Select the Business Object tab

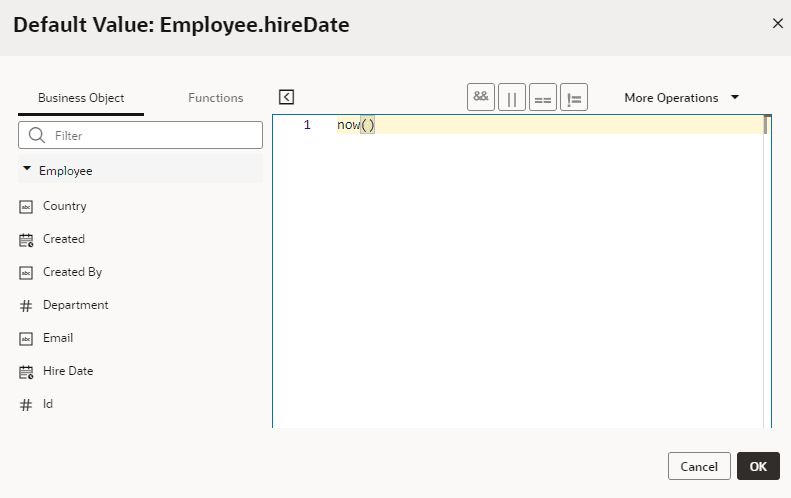coord(81,98)
